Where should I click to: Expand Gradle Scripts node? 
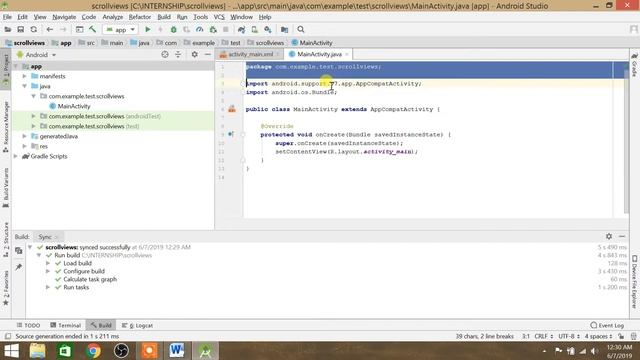point(16,156)
